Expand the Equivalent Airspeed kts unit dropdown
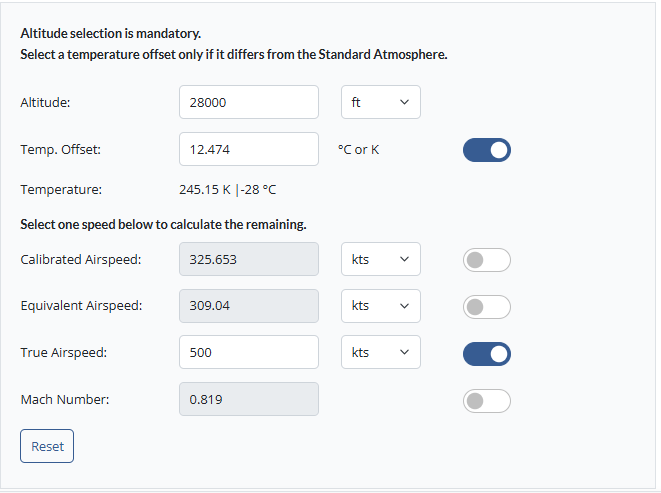 coord(381,306)
